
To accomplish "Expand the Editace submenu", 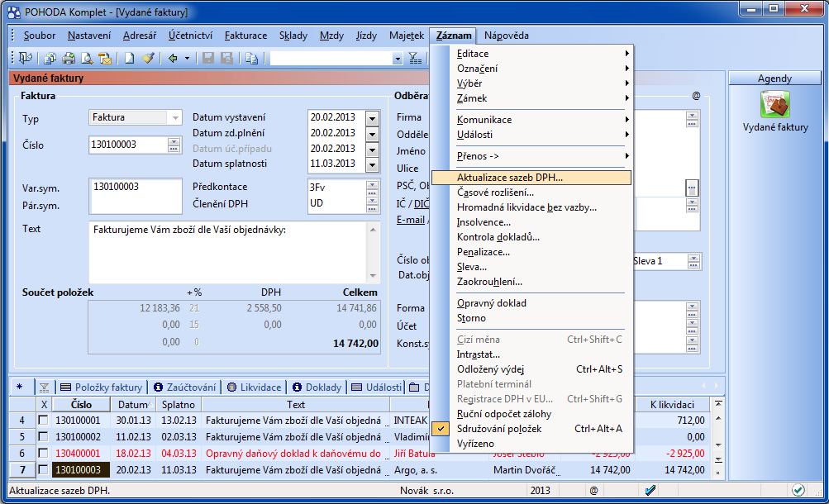I will (531, 54).
